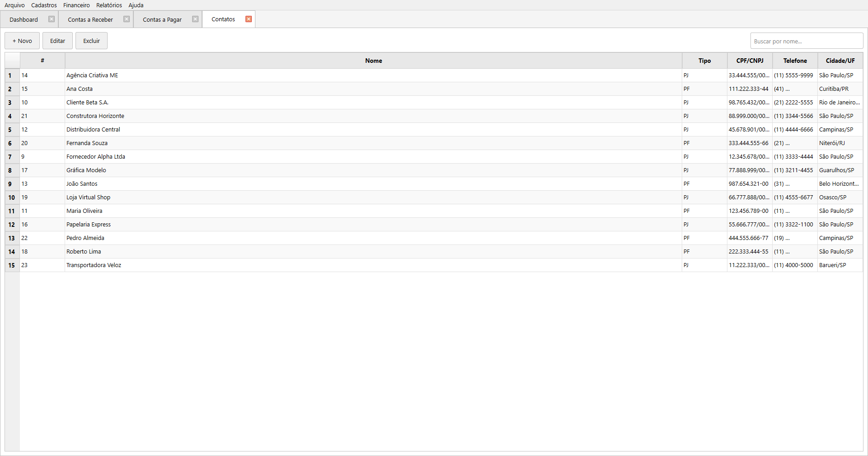Image resolution: width=868 pixels, height=456 pixels.
Task: Focus the Buscar por nome search field
Action: (x=806, y=41)
